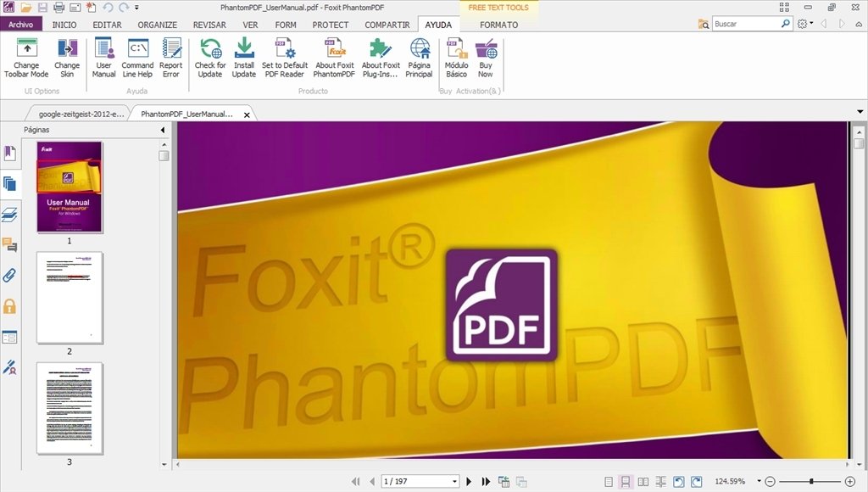Open the page number dropdown
868x492 pixels.
click(x=454, y=482)
